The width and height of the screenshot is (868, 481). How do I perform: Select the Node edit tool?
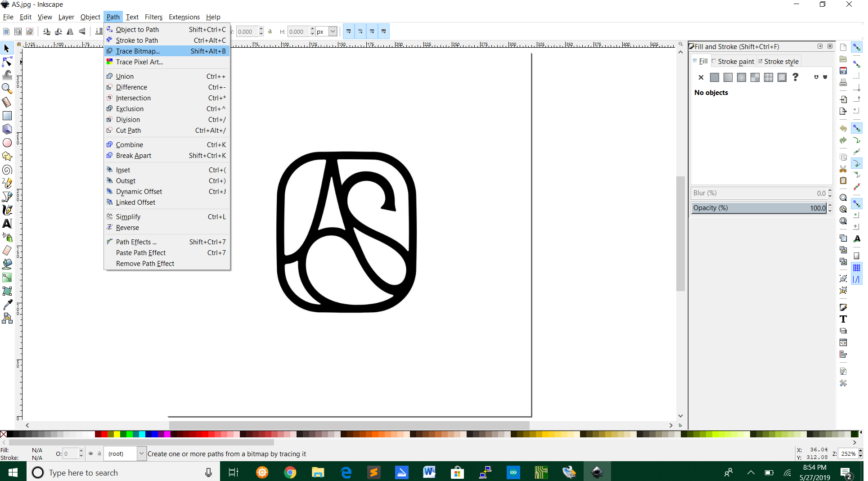[7, 62]
